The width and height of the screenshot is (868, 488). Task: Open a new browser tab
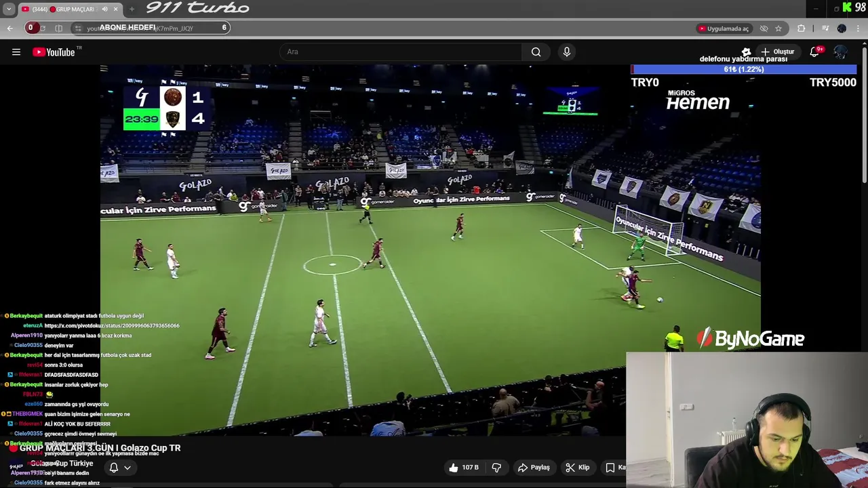(132, 9)
